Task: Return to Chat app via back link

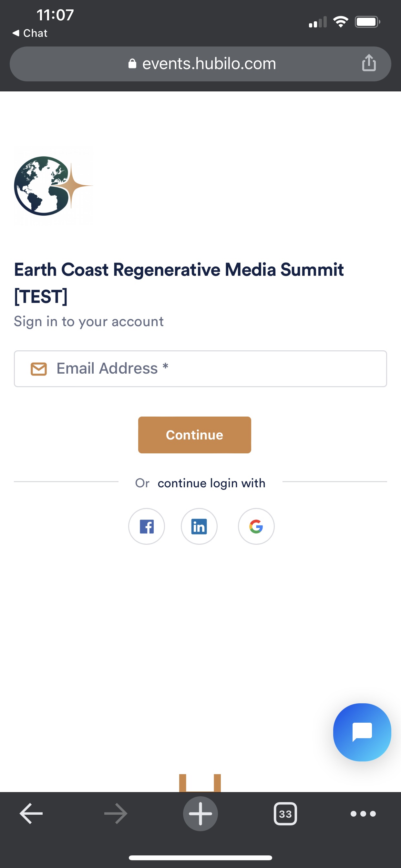Action: pos(30,33)
